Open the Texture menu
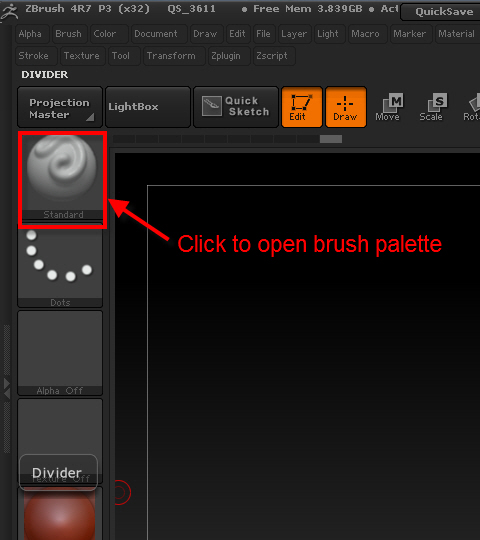The image size is (480, 540). pos(83,56)
